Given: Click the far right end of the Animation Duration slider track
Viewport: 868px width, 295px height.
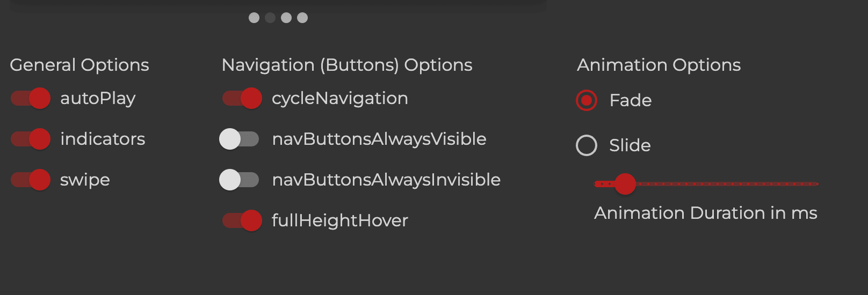Looking at the screenshot, I should coord(816,184).
